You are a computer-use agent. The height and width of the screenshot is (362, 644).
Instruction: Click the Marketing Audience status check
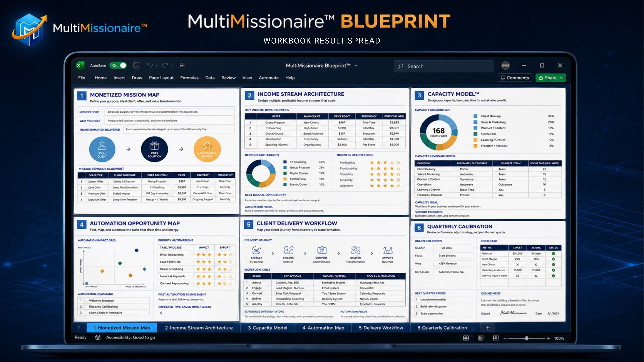click(x=554, y=270)
